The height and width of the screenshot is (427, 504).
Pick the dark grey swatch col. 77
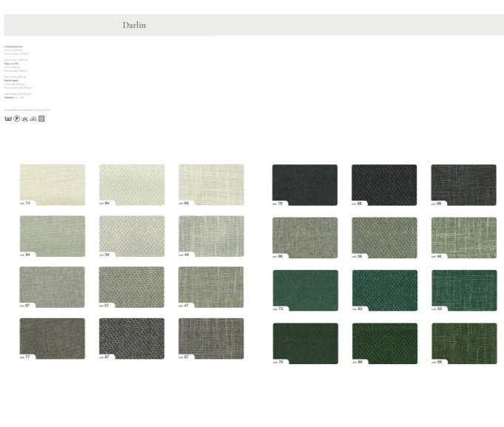point(52,337)
